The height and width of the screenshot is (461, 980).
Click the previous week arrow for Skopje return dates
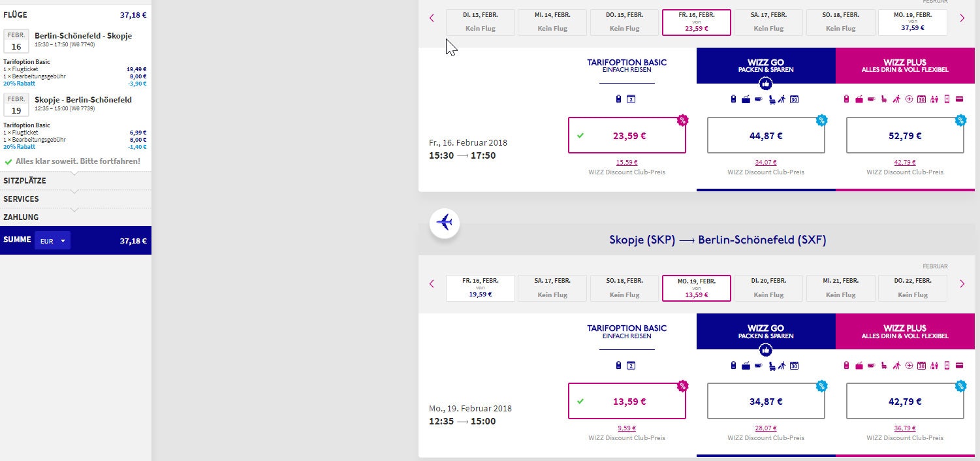click(x=432, y=284)
